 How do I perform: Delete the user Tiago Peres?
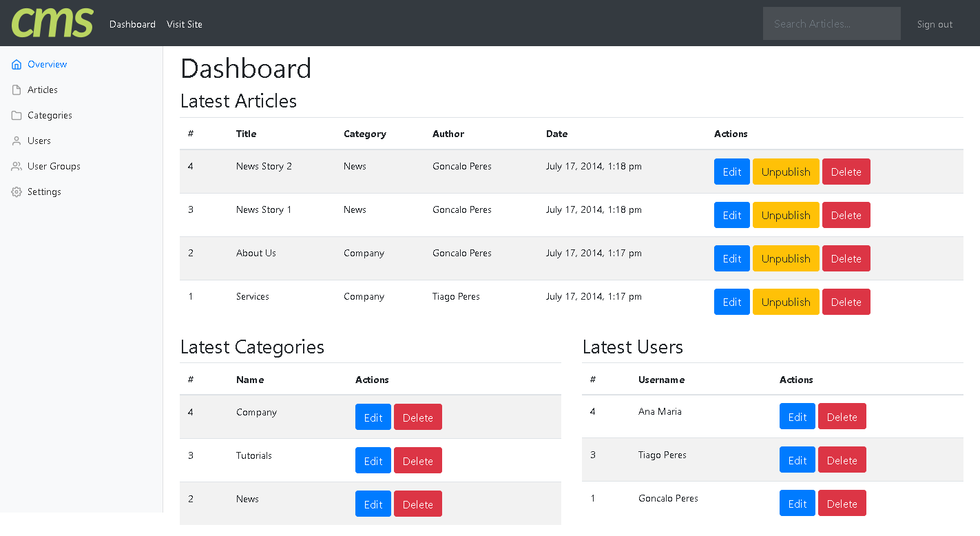click(x=842, y=460)
